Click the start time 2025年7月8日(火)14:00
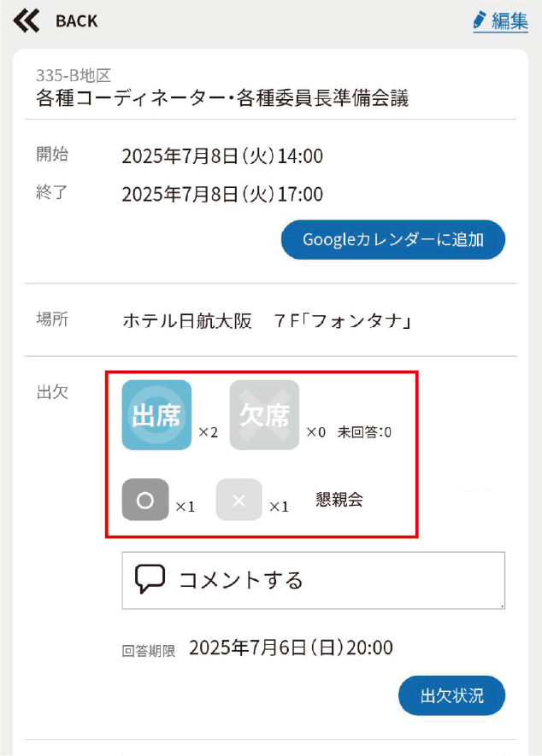Viewport: 542px width, 756px height. [x=222, y=156]
